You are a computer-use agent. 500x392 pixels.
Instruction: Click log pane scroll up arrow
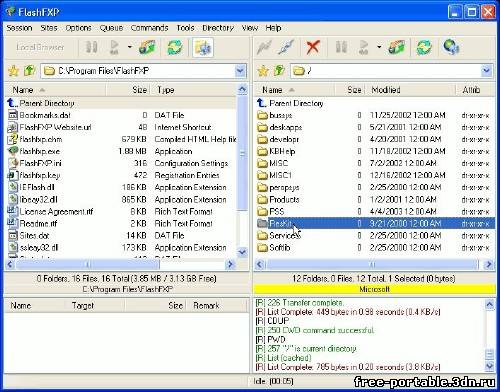pyautogui.click(x=489, y=304)
